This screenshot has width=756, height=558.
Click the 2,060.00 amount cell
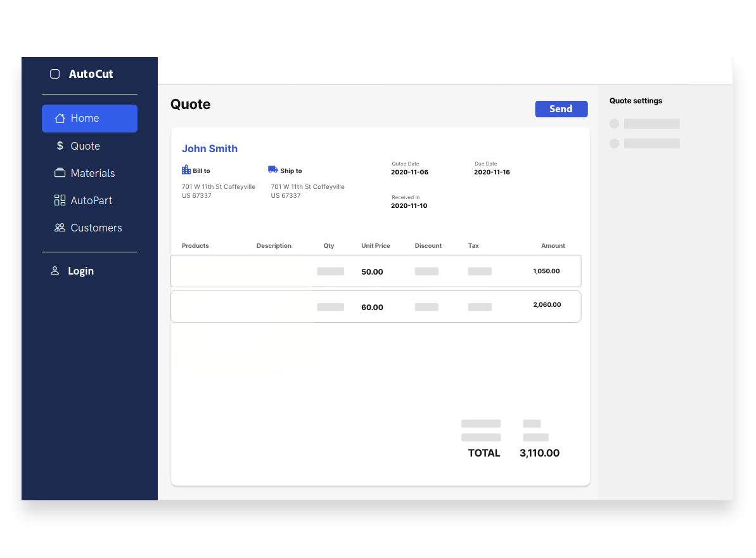point(548,305)
